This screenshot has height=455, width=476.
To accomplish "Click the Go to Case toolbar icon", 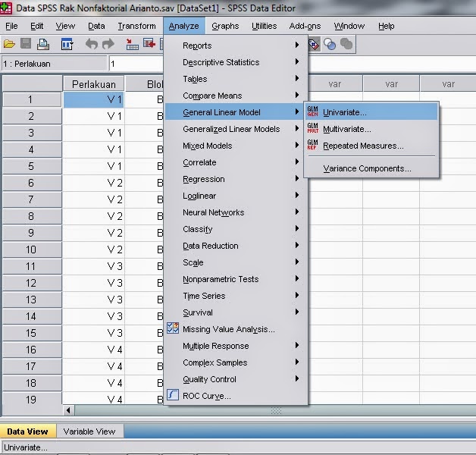I will tap(132, 44).
